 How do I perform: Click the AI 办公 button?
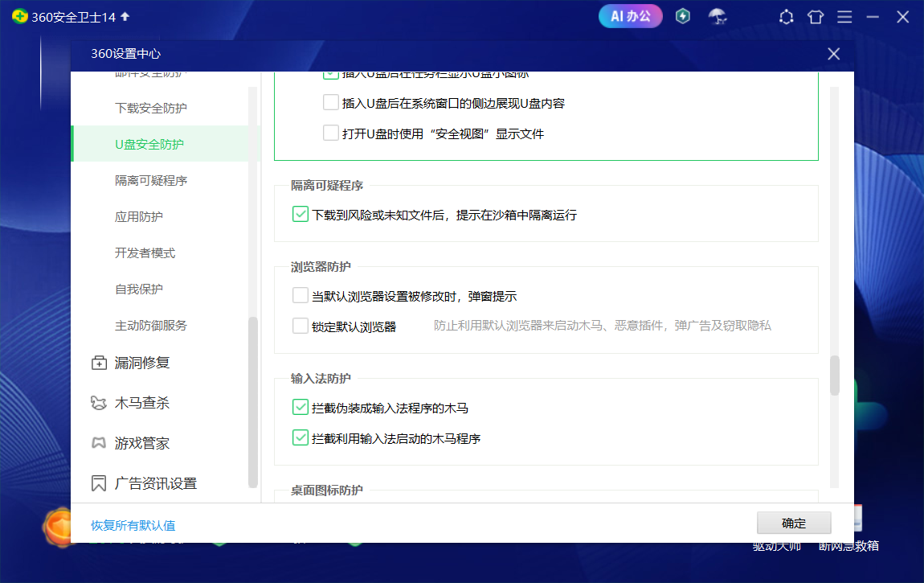point(630,17)
